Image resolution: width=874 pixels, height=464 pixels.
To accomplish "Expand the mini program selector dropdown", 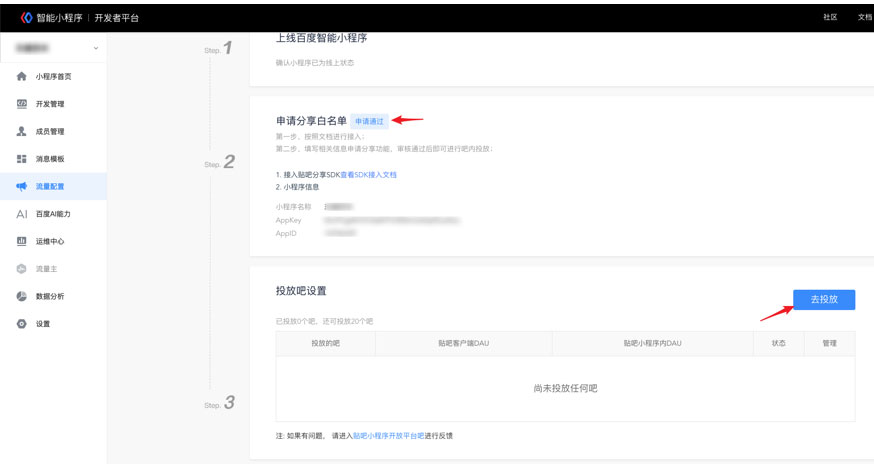I will coord(95,47).
